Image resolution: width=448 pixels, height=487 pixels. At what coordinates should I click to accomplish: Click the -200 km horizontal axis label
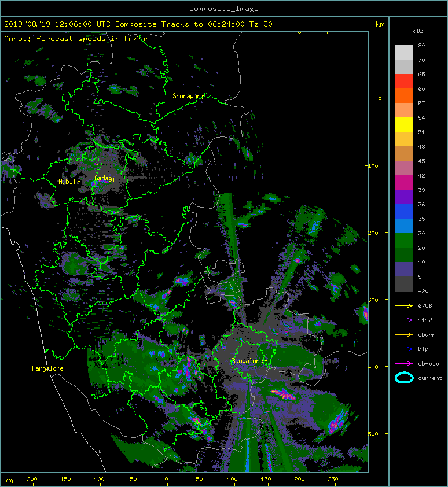(30, 479)
